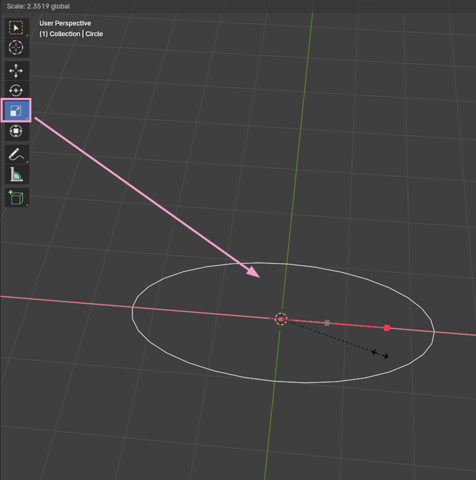This screenshot has width=476, height=480.
Task: Click the pink arrow's tip
Action: tap(259, 276)
